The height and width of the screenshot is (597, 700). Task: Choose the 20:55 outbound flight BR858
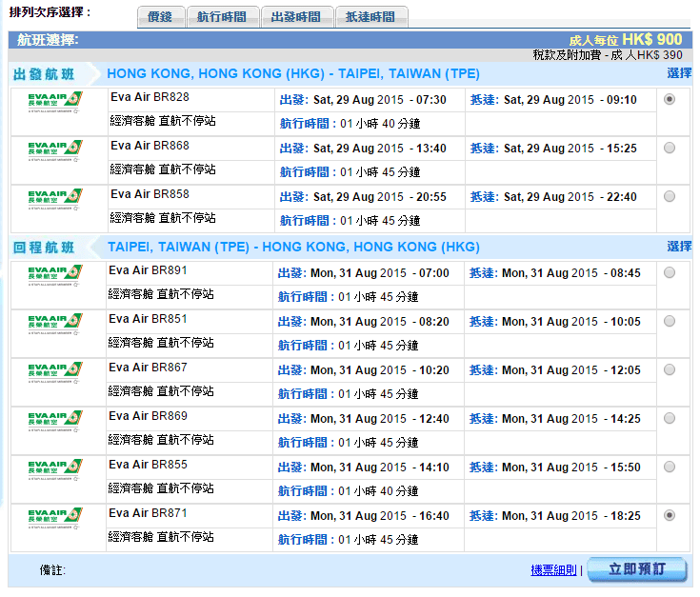[x=670, y=196]
